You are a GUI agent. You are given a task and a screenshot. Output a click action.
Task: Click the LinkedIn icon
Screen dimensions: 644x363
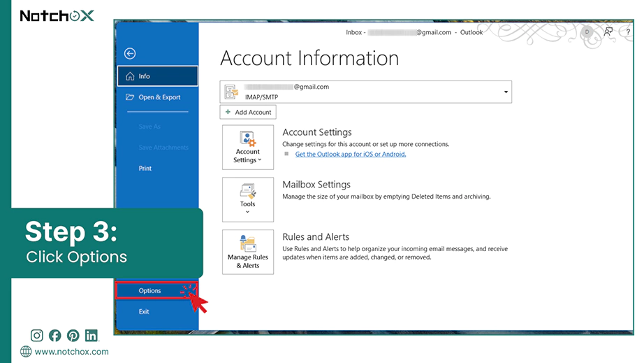[92, 336]
